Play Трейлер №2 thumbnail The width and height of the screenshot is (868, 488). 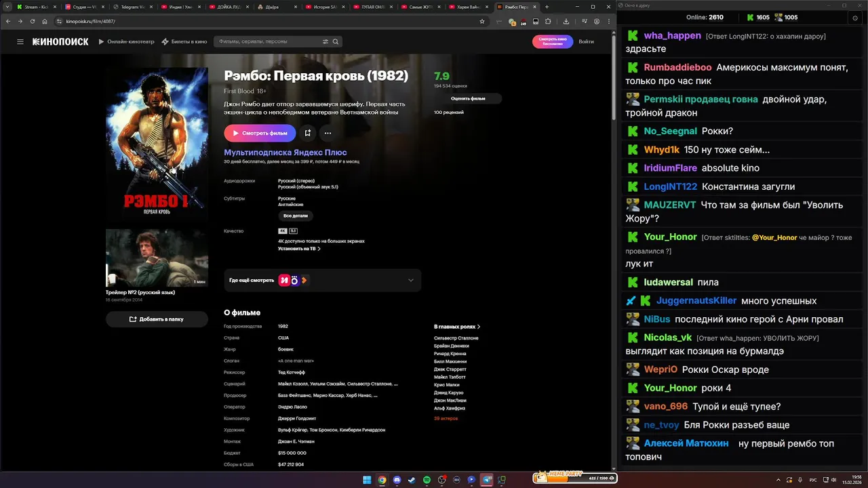157,258
